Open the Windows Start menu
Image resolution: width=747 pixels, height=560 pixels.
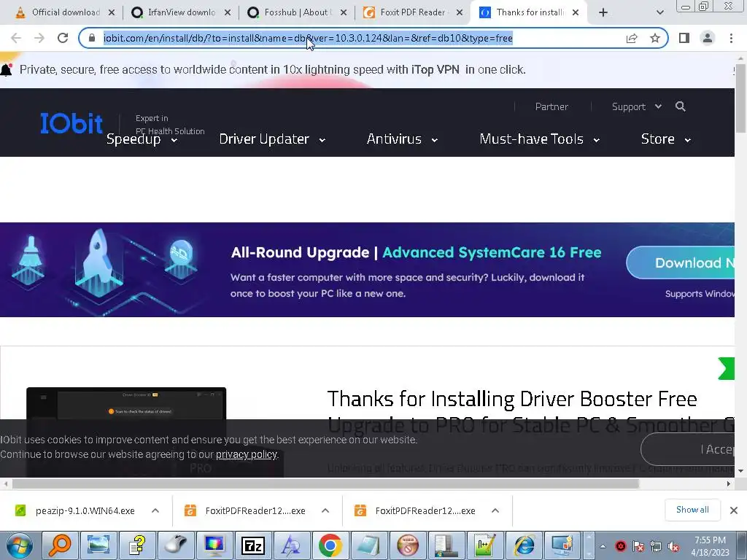point(20,545)
